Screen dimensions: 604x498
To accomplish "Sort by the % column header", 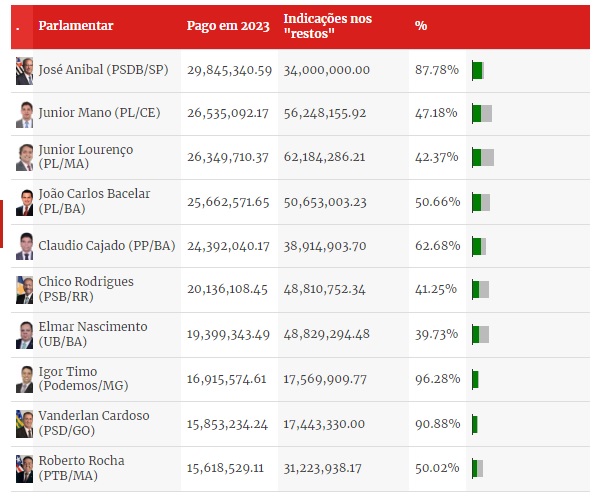I will point(421,25).
